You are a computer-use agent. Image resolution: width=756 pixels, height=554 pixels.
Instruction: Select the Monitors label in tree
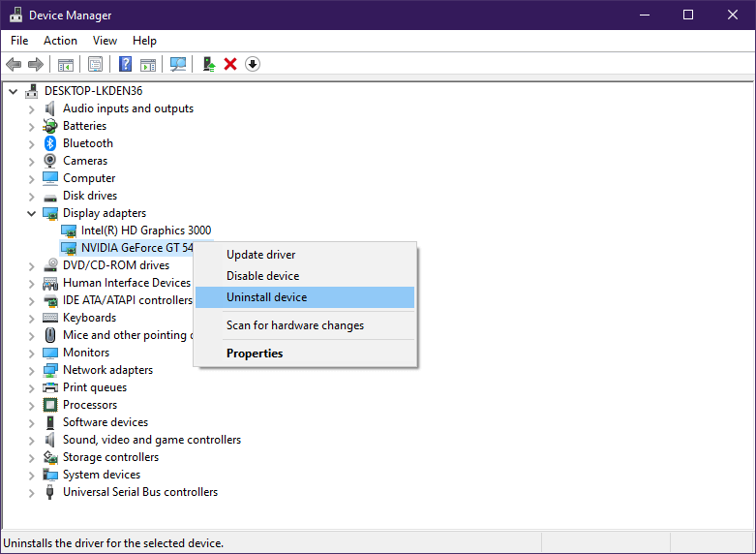click(x=86, y=353)
